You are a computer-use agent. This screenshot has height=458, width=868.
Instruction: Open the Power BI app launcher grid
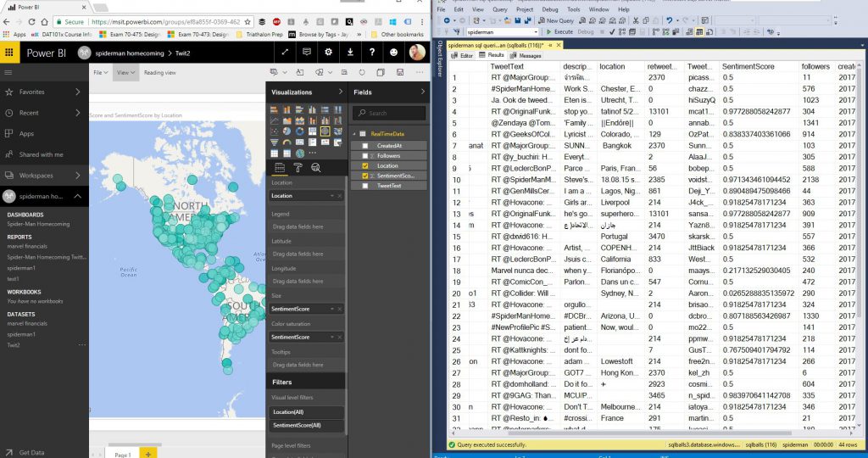[8, 53]
